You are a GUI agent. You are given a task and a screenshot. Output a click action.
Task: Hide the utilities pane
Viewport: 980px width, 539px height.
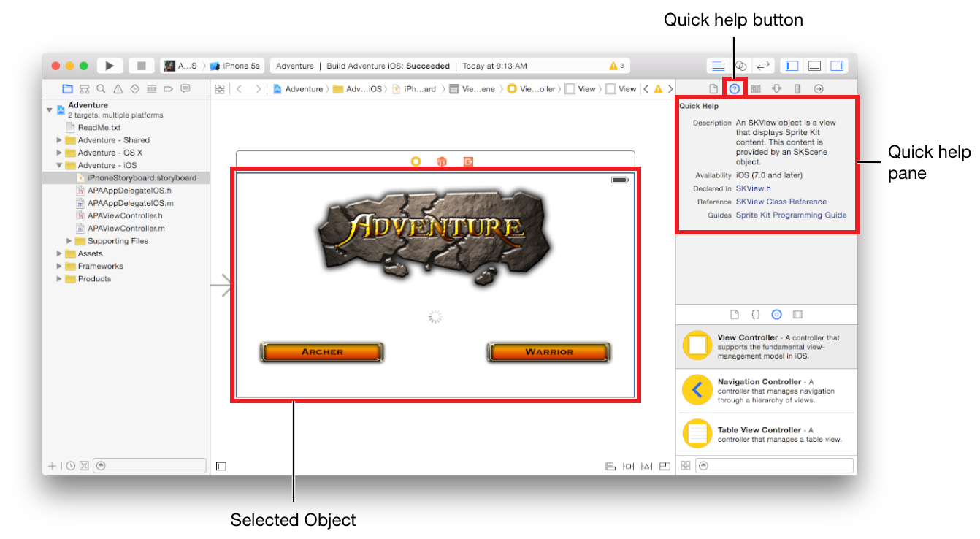tap(837, 65)
